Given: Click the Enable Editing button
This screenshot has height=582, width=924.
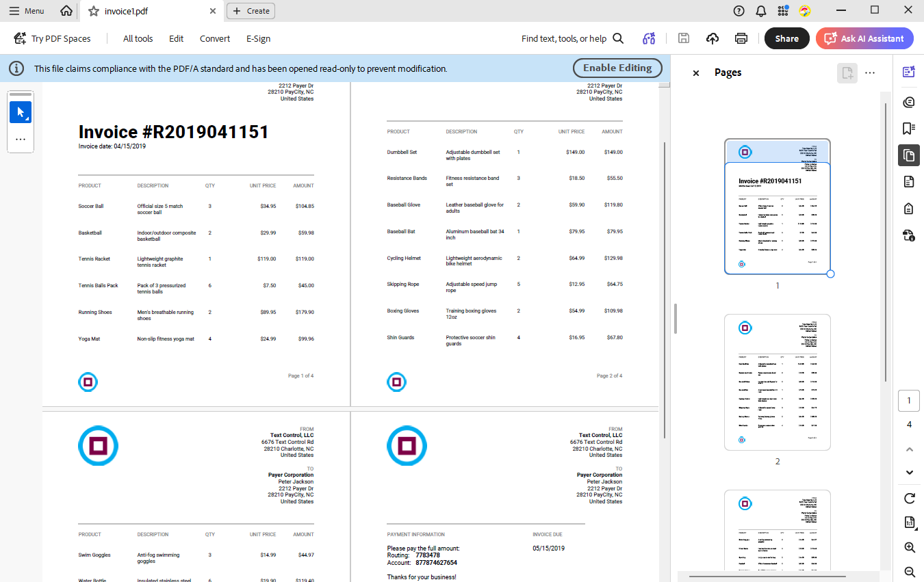Looking at the screenshot, I should click(617, 68).
